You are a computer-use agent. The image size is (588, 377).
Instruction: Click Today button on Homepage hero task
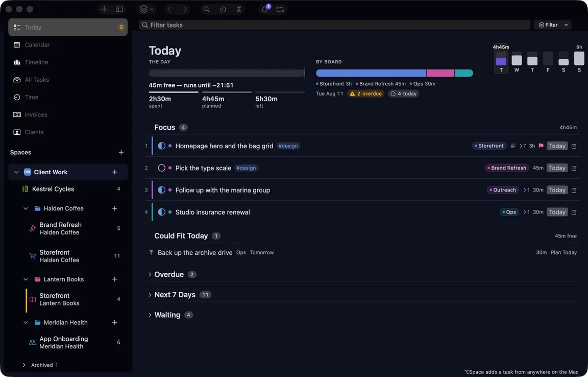(557, 146)
